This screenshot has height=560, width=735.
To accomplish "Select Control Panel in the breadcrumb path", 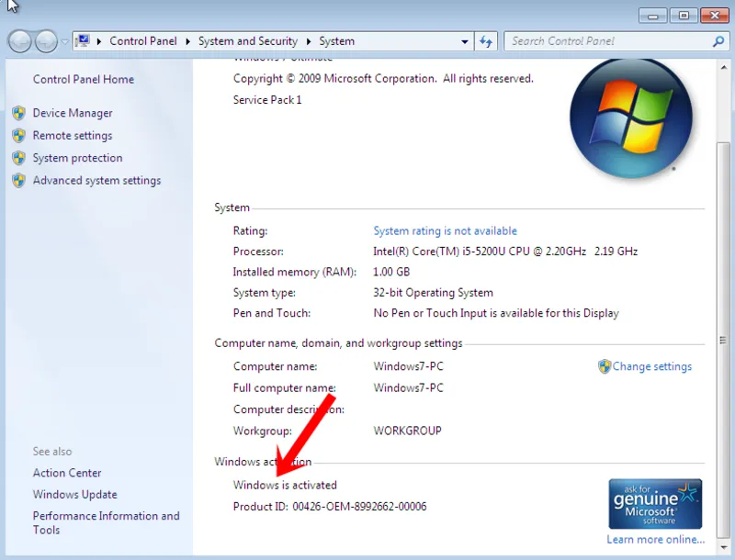I will (143, 40).
